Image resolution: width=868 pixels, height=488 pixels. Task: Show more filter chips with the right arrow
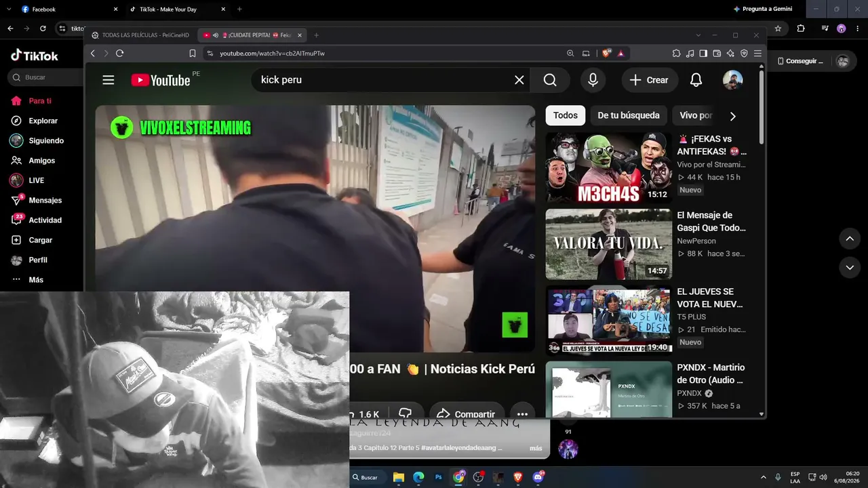[x=732, y=116]
